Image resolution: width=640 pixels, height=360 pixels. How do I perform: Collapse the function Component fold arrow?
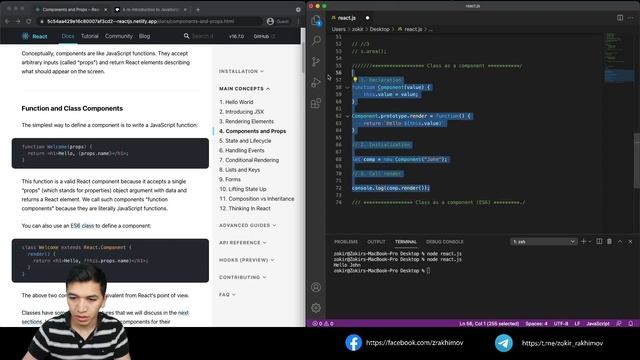pyautogui.click(x=348, y=87)
